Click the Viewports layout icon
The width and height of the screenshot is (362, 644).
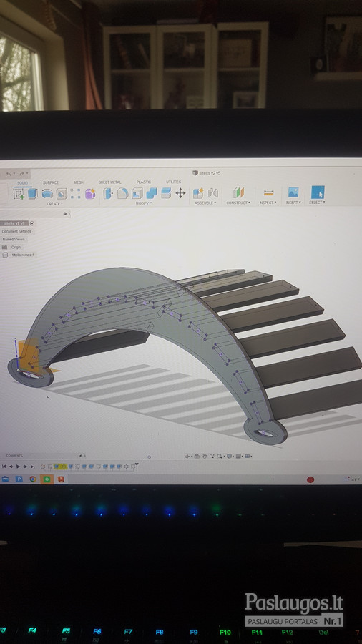pos(248,456)
